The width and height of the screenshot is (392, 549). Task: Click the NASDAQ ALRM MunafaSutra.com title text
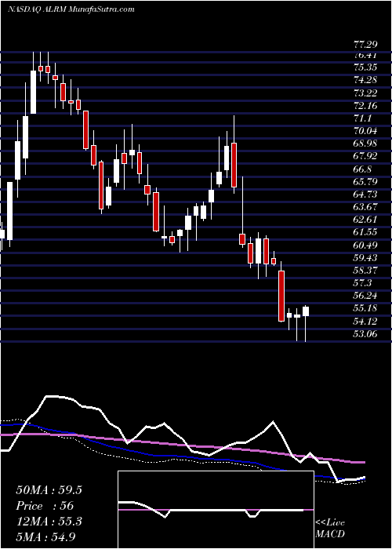click(71, 9)
